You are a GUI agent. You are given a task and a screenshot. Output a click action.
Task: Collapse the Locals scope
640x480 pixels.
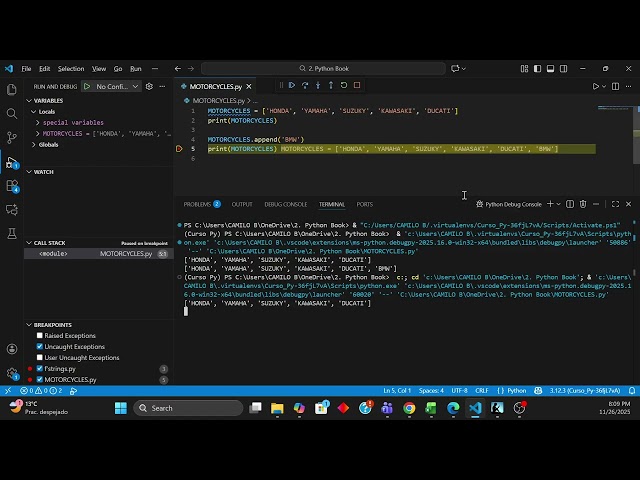[34, 111]
